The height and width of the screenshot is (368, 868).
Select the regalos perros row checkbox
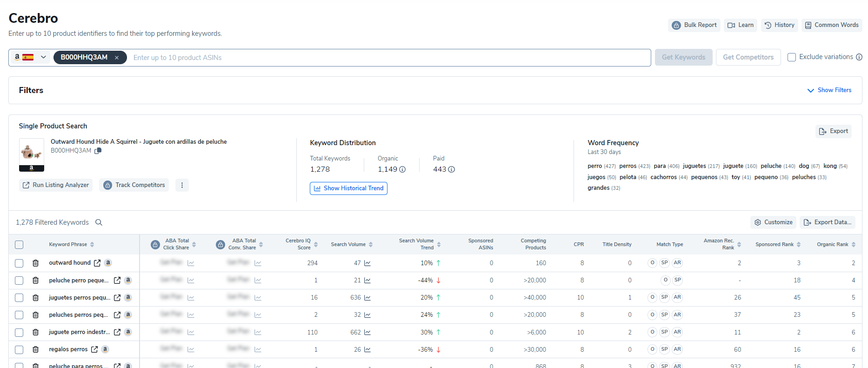(x=19, y=350)
